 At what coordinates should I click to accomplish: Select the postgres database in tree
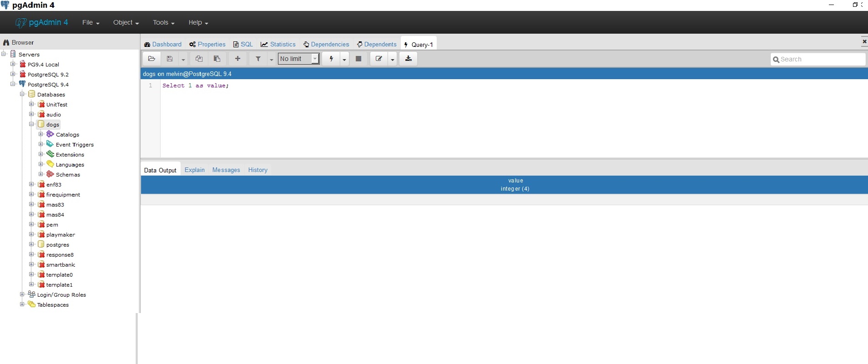point(57,244)
